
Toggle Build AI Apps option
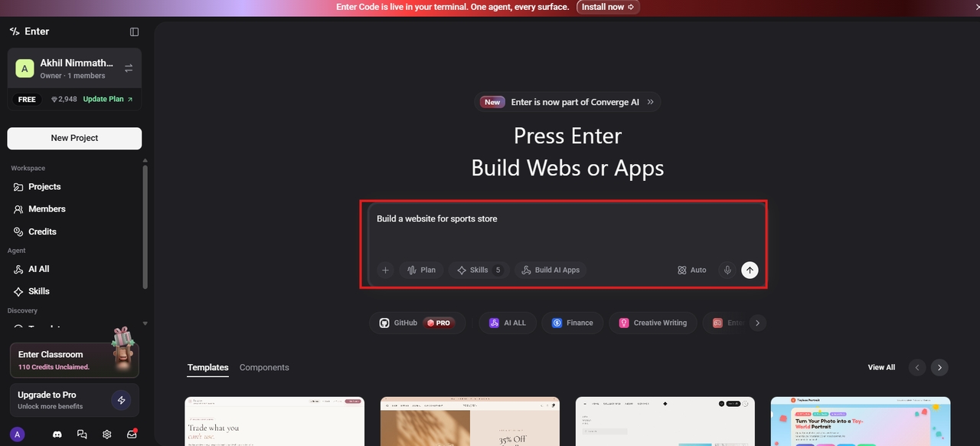(x=550, y=270)
